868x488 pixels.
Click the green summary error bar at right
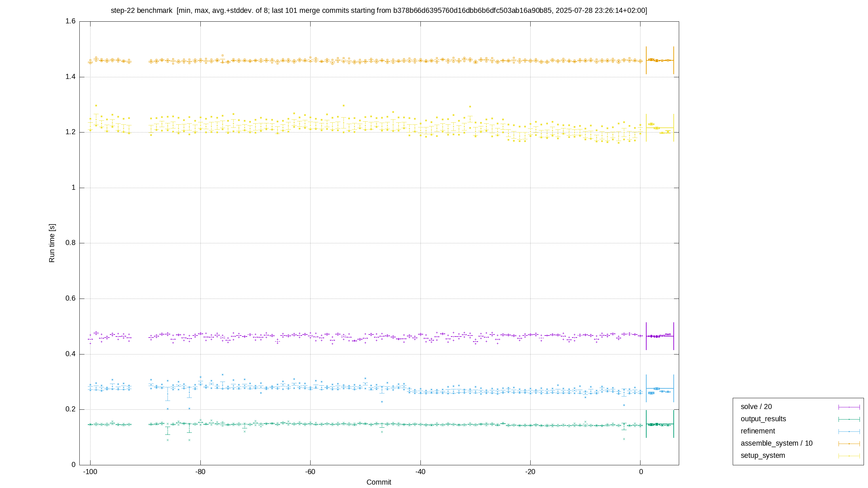pos(660,424)
